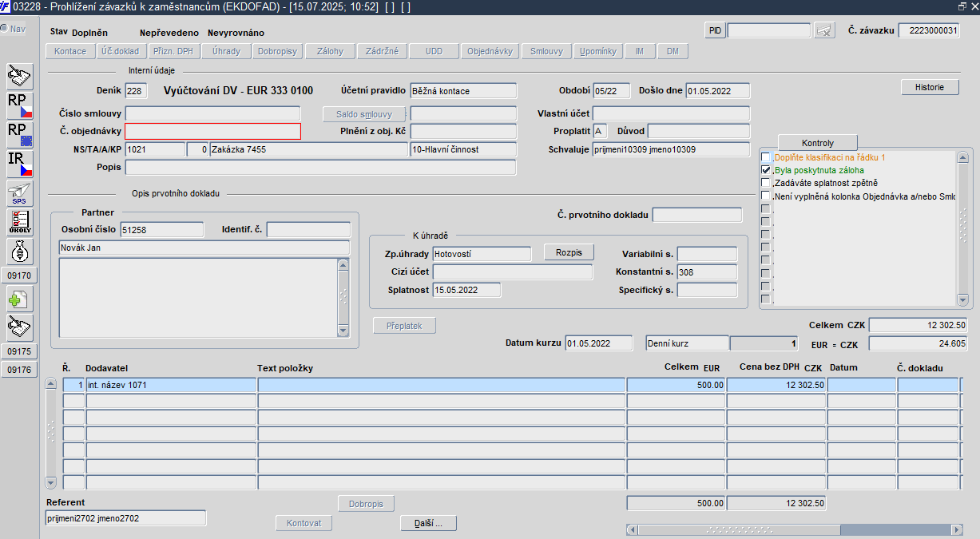Click the Číslo smlouvy input field
The image size is (980, 539).
pos(213,113)
